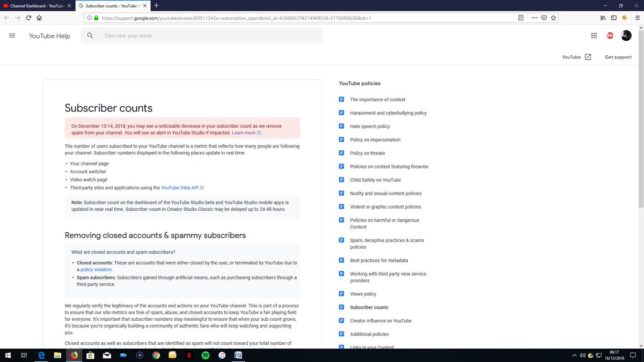Show site information for the secure connection

tap(97, 18)
